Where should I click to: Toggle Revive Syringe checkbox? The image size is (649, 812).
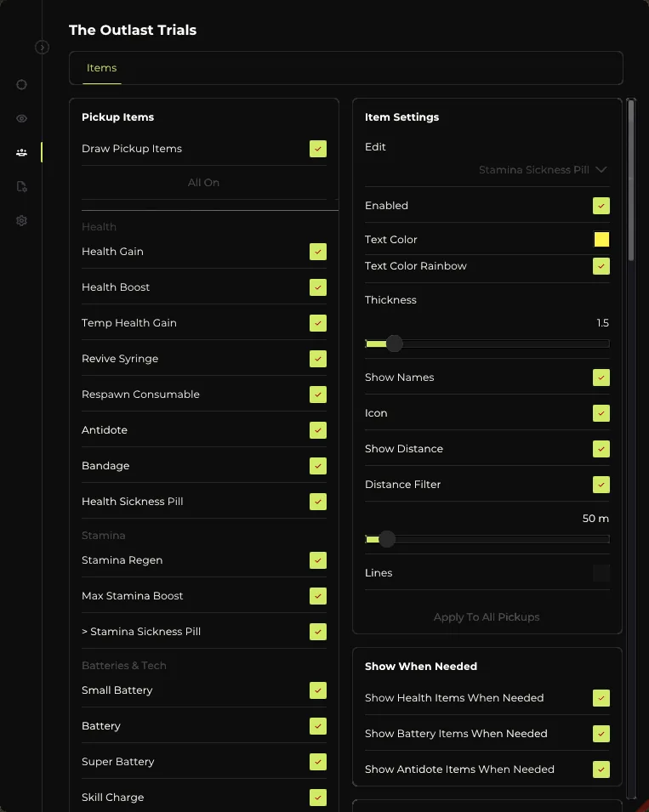(318, 359)
